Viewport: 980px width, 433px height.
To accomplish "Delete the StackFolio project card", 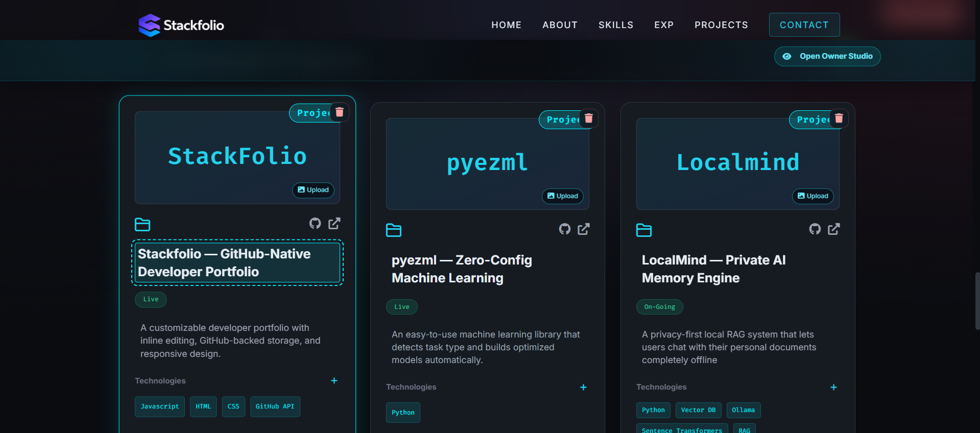I will pos(340,112).
